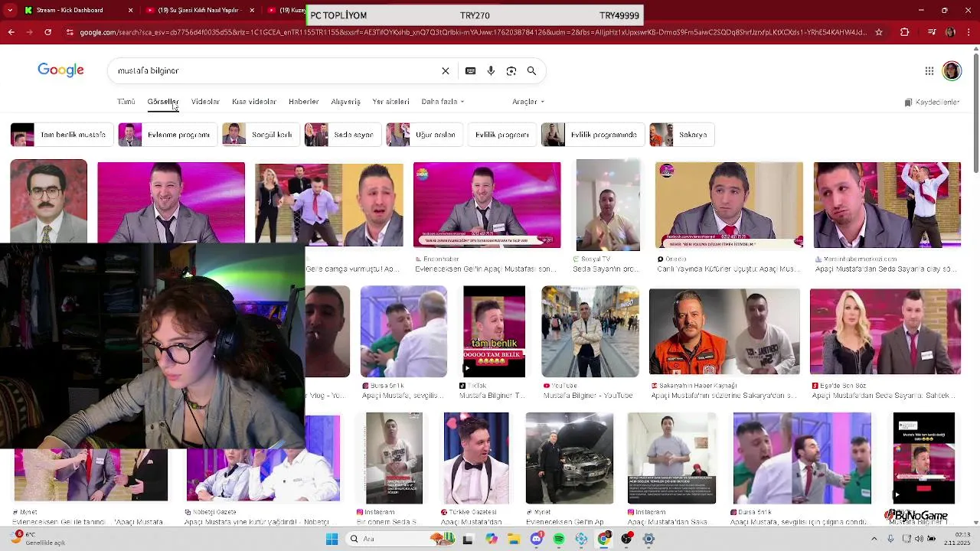The image size is (980, 551).
Task: Filter by 'Evlenme programı' chip
Action: point(166,135)
